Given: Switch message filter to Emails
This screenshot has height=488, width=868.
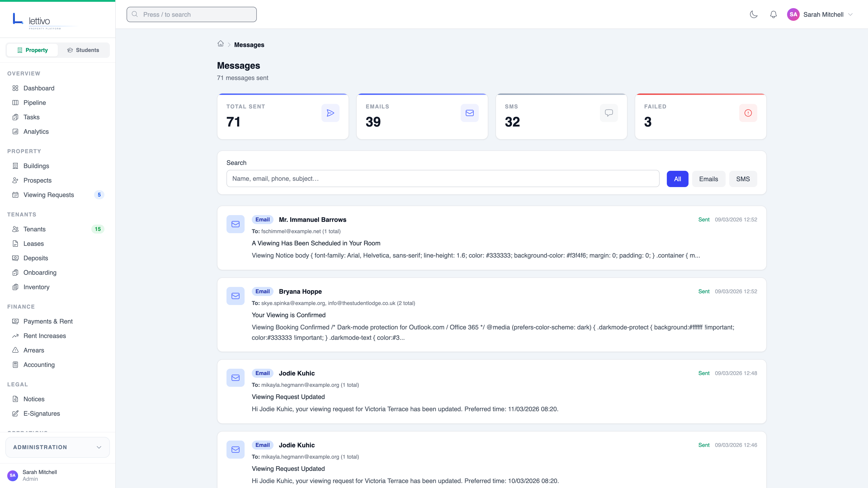Looking at the screenshot, I should (x=709, y=179).
